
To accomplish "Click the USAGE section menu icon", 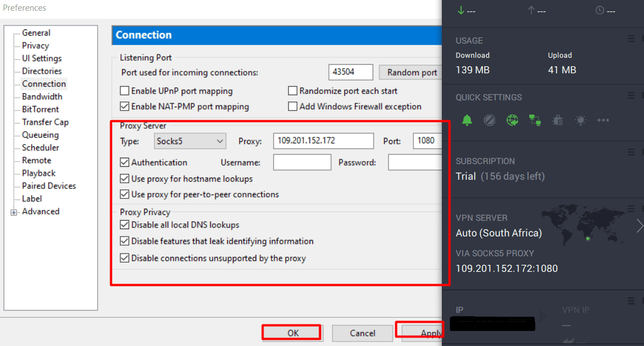I will point(632,39).
